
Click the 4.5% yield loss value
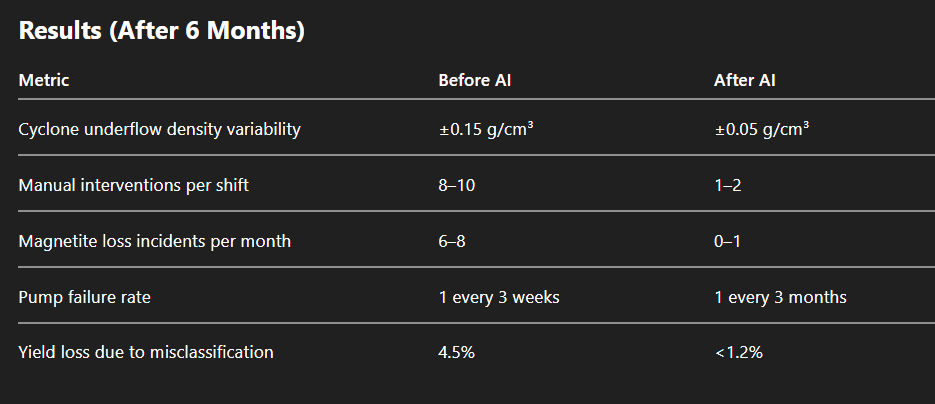click(x=456, y=352)
